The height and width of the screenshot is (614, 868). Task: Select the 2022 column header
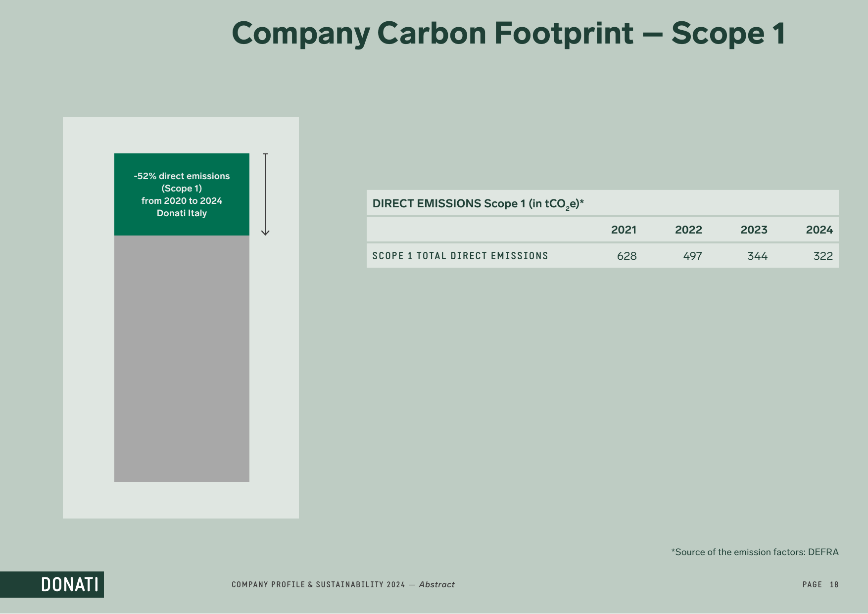[688, 230]
